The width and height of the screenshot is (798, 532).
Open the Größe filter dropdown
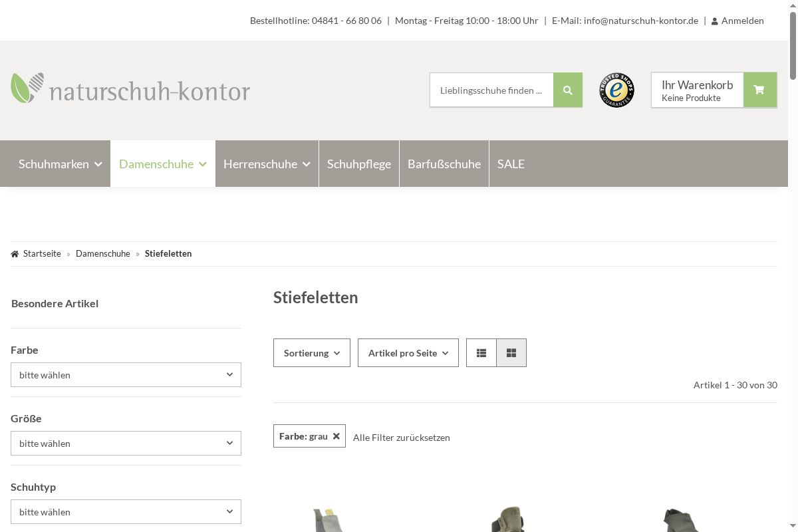pos(126,444)
